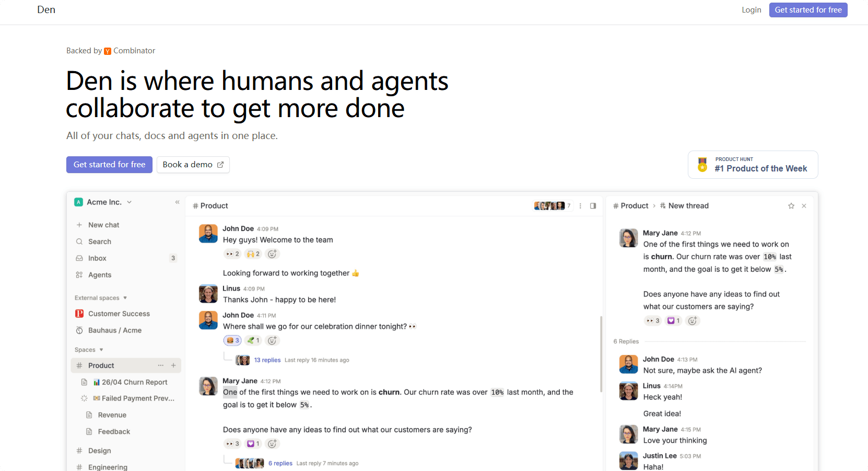Open Inbox in the sidebar
The height and width of the screenshot is (471, 868).
(x=97, y=258)
